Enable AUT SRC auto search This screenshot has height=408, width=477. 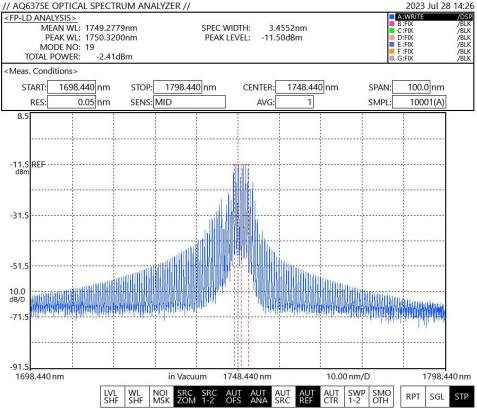pos(283,396)
